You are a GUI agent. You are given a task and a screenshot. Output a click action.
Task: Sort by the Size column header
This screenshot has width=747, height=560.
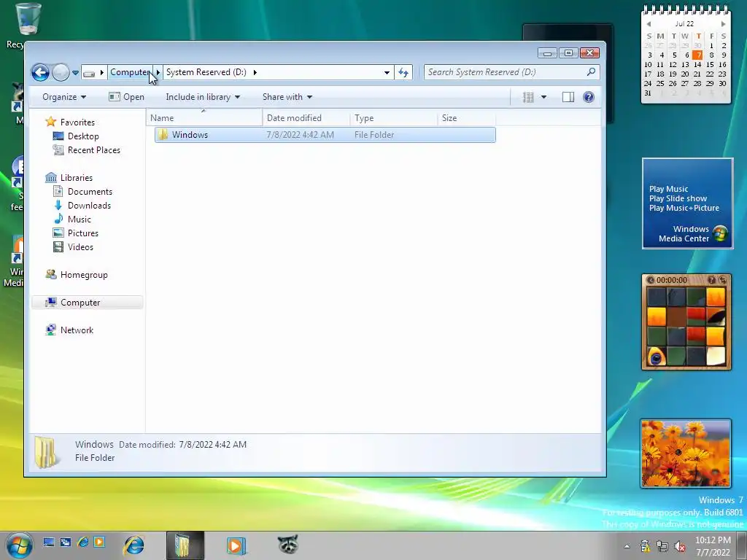click(x=466, y=118)
